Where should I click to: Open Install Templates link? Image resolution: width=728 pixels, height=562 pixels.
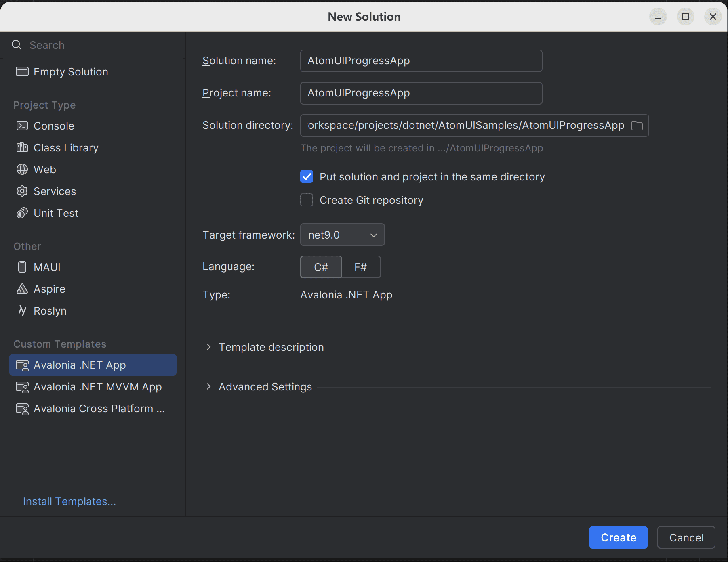point(69,501)
